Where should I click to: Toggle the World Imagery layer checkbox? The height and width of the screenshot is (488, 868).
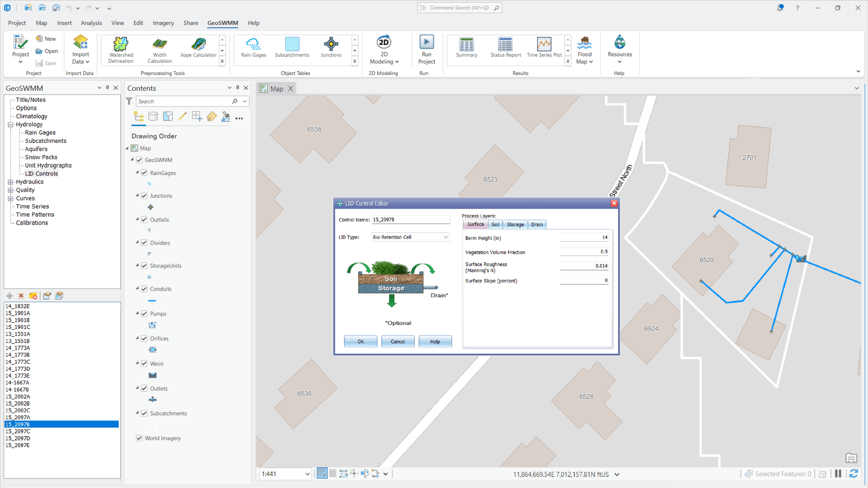point(139,438)
